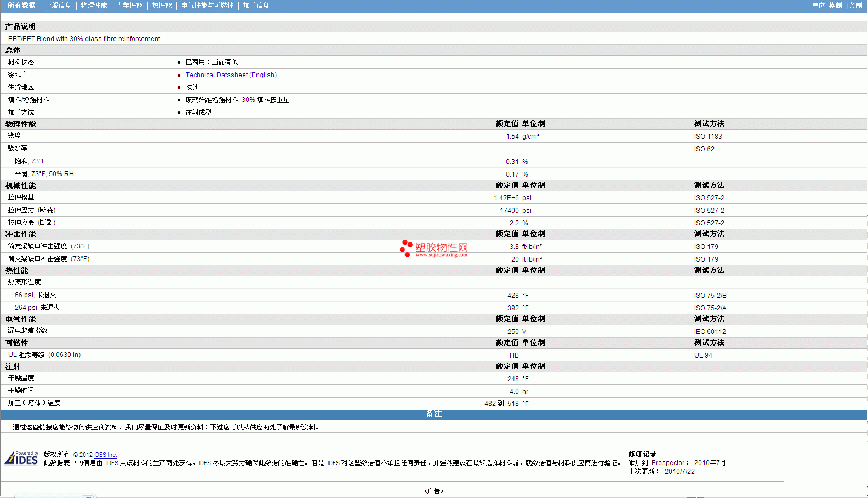Navigate to 电气性能与可燃性 in the top bar
Viewport: 868px width, 498px height.
coord(207,5)
